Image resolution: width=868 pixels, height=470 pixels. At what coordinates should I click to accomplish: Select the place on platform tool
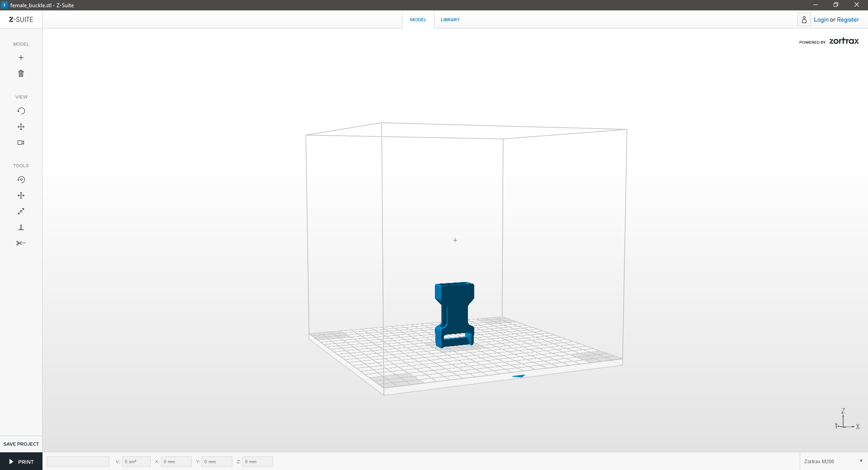[21, 227]
